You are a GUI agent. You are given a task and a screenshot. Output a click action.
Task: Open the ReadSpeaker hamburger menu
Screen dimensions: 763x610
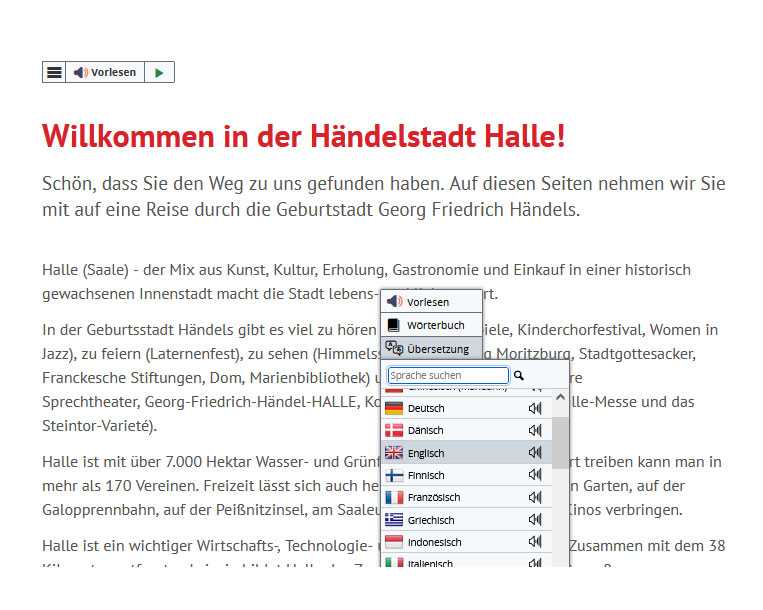[54, 72]
